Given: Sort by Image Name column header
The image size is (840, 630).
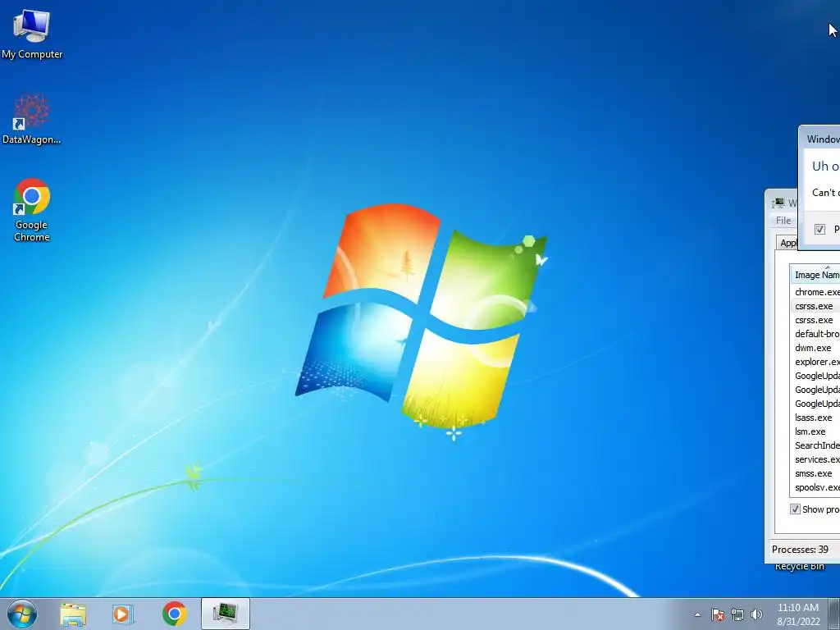Looking at the screenshot, I should 815,275.
